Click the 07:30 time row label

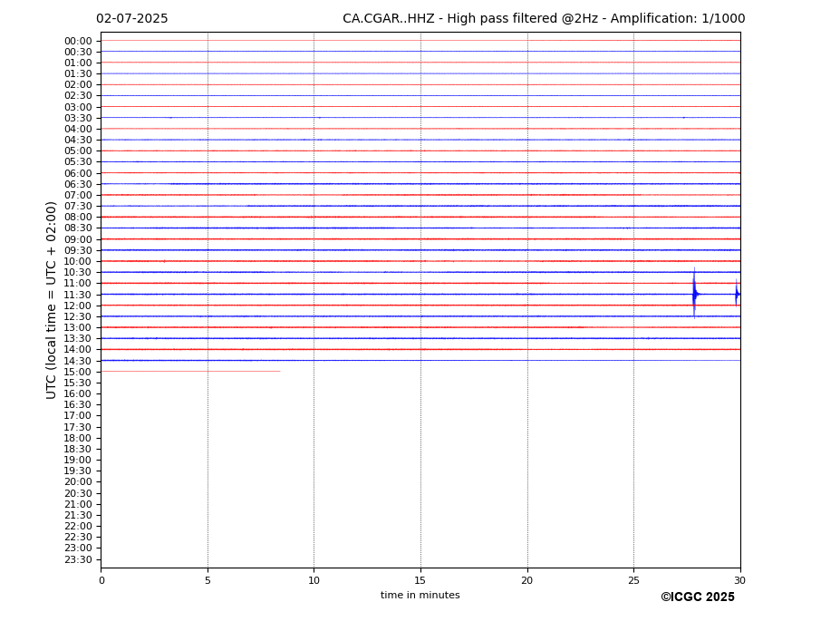click(78, 207)
